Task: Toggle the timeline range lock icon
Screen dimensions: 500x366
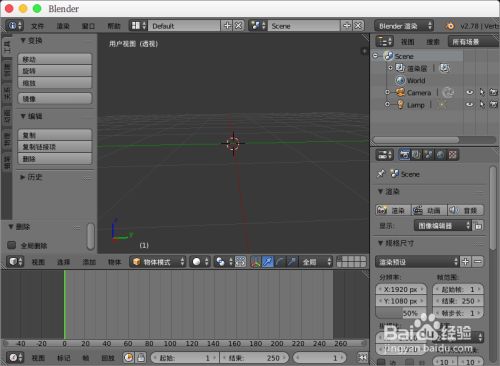Action: [x=141, y=358]
